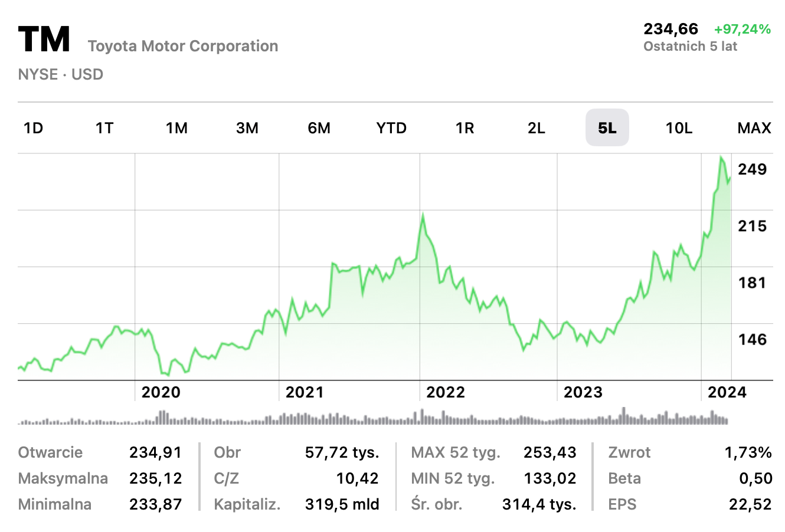The height and width of the screenshot is (532, 785).
Task: Click the early-2022 price peak on chart
Action: (x=423, y=216)
